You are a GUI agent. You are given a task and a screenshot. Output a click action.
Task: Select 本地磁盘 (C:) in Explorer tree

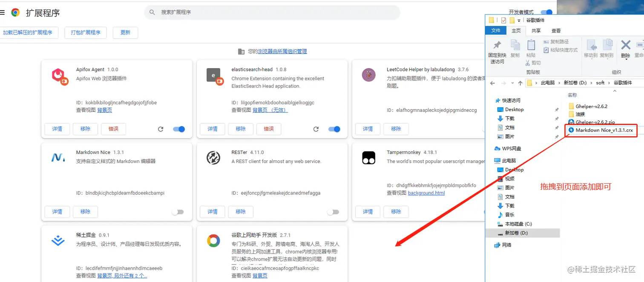pos(515,224)
